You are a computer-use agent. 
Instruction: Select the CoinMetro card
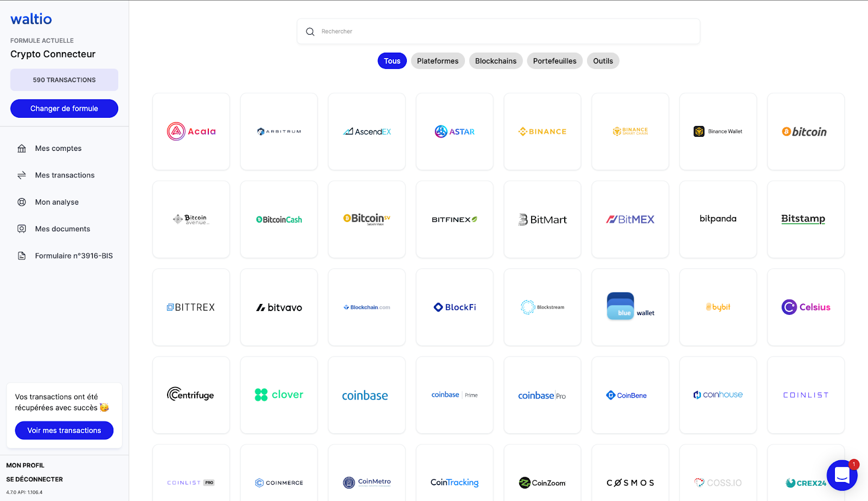coord(367,473)
